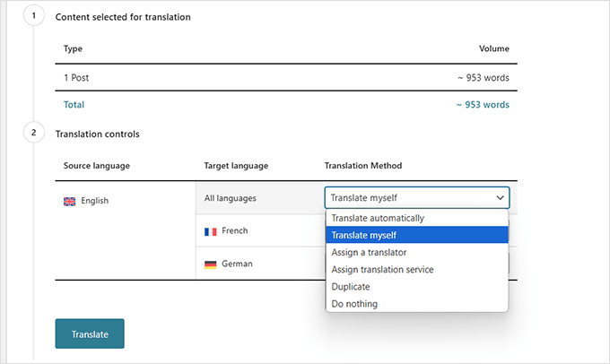Click the Target language column header
Viewport: 610px width, 364px height.
(x=236, y=166)
